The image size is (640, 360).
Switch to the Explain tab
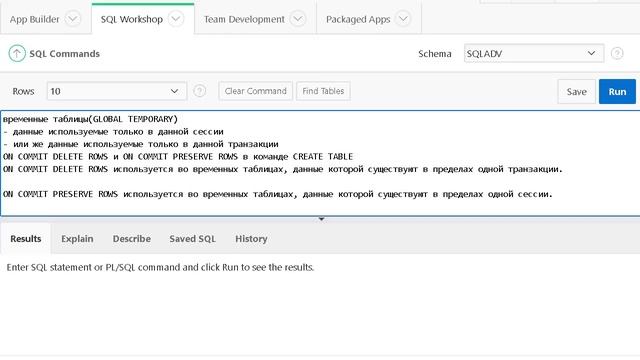(x=77, y=239)
